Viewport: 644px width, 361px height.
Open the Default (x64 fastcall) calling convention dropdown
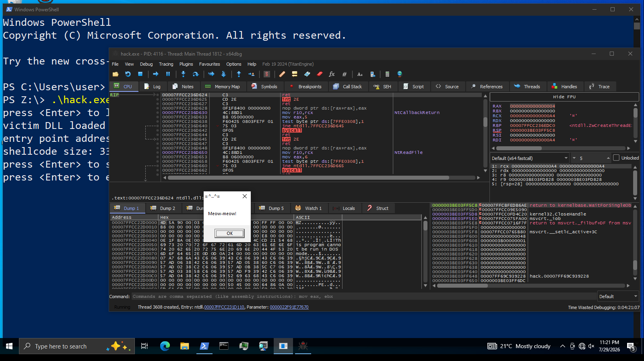pos(530,158)
